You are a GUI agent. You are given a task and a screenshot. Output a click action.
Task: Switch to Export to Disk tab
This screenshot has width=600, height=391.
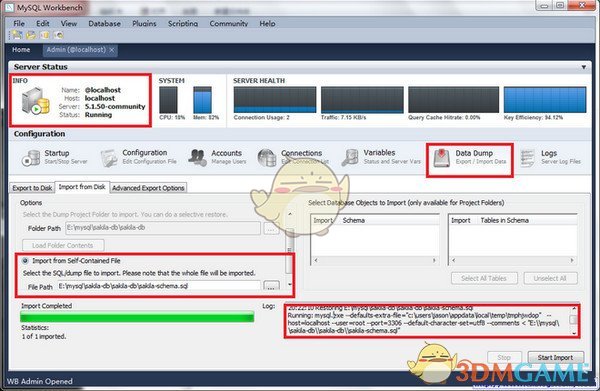tap(32, 188)
